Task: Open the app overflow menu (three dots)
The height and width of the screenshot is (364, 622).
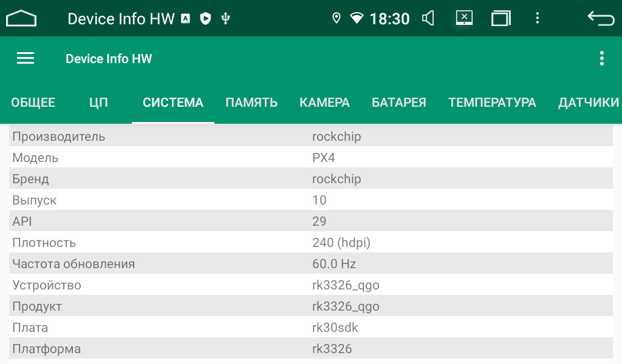Action: coord(602,58)
